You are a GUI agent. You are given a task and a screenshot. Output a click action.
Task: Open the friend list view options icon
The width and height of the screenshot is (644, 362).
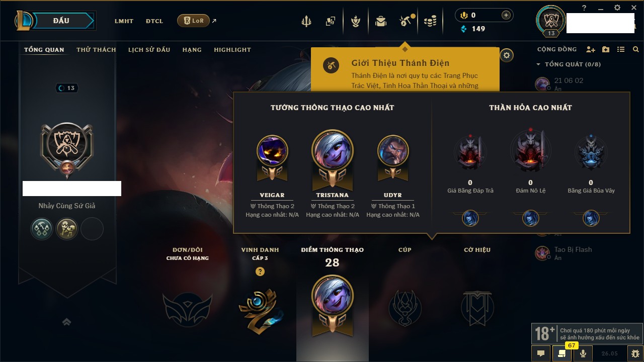(x=621, y=49)
